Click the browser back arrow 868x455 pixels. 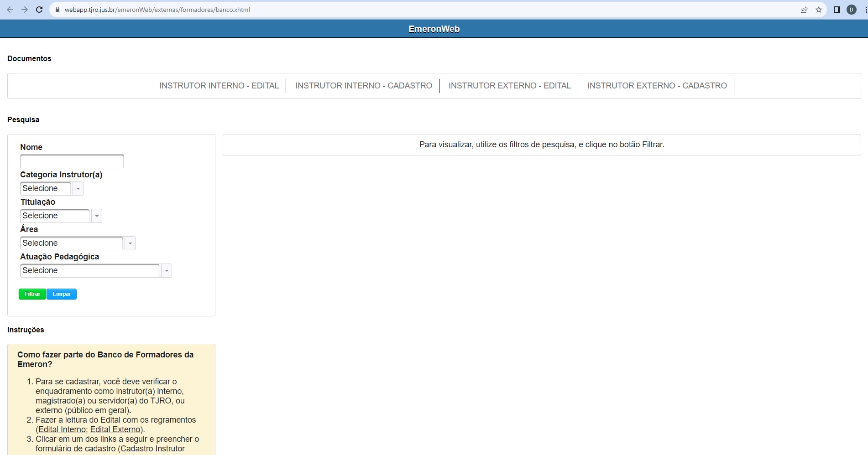pos(10,10)
